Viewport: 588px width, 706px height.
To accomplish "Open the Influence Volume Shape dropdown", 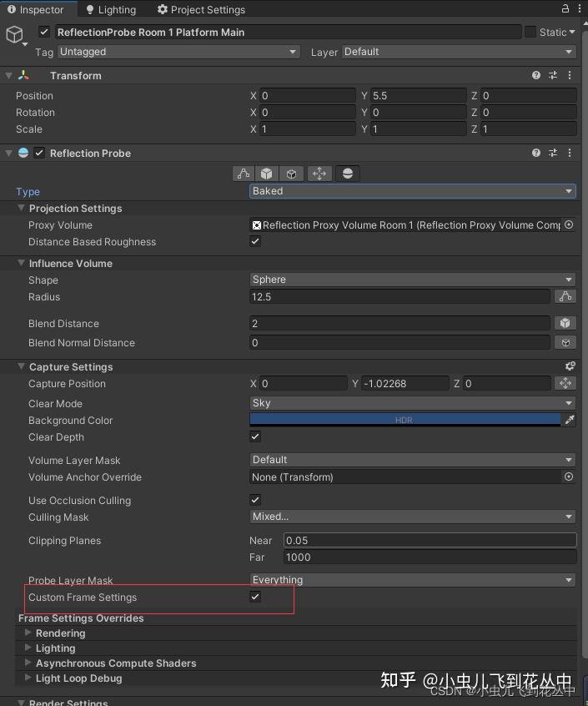I will [411, 280].
